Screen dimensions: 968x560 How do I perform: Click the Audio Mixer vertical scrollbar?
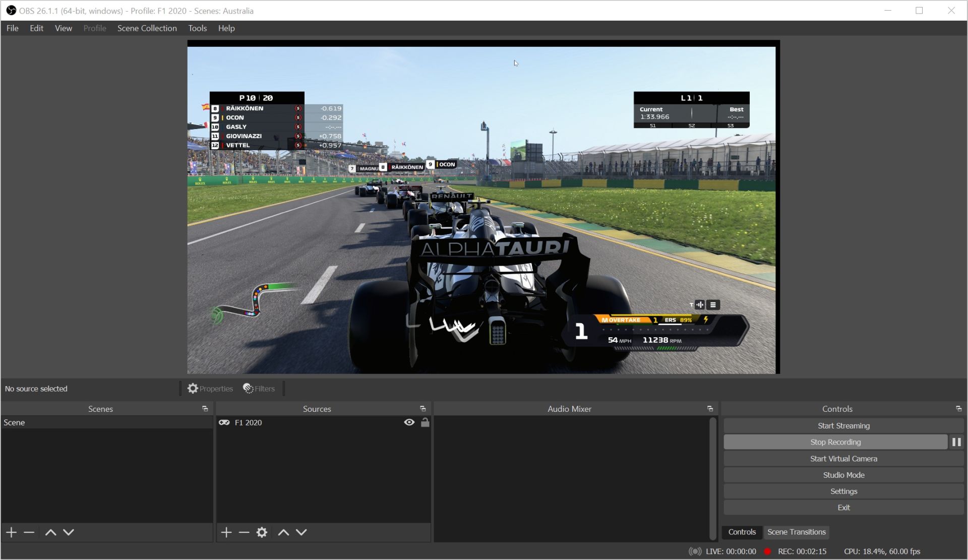pos(712,478)
